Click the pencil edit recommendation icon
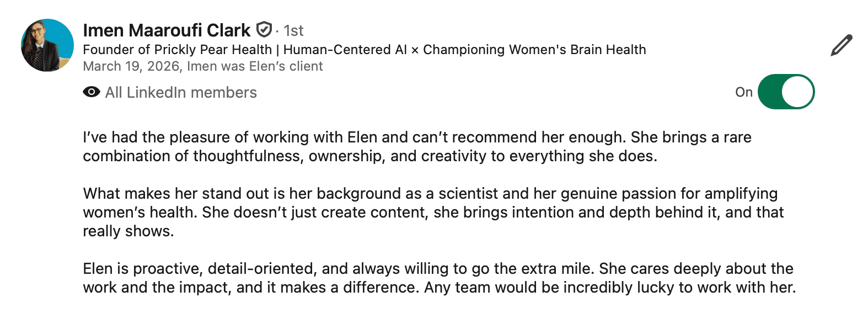Image resolution: width=868 pixels, height=318 pixels. coord(842,45)
